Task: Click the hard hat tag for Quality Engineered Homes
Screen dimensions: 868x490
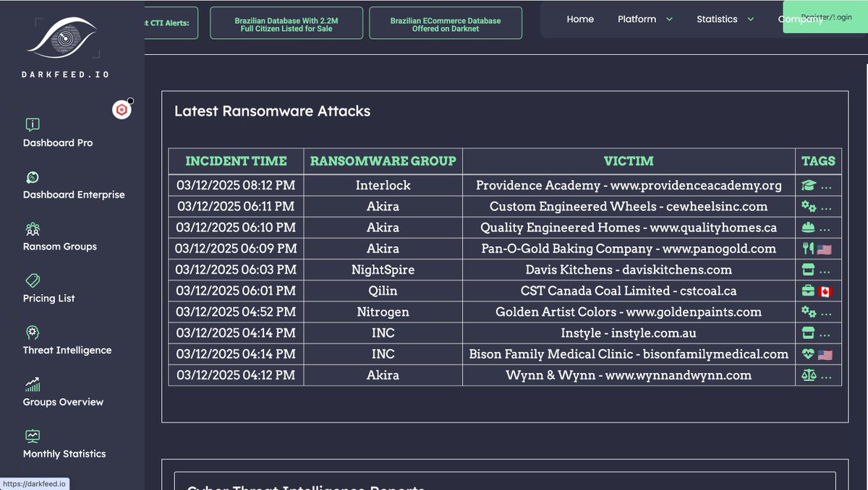Action: [x=808, y=228]
